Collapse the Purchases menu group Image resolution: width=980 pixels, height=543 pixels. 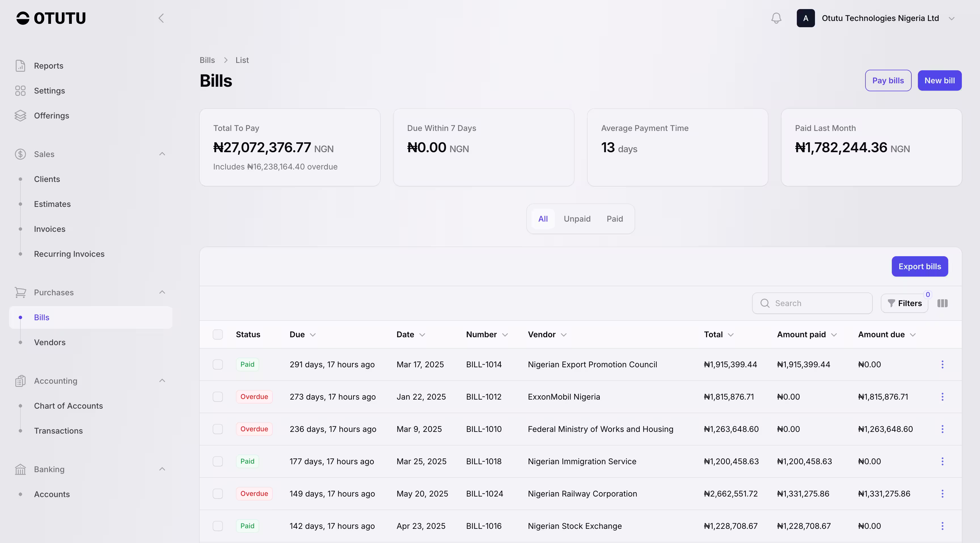coord(162,292)
